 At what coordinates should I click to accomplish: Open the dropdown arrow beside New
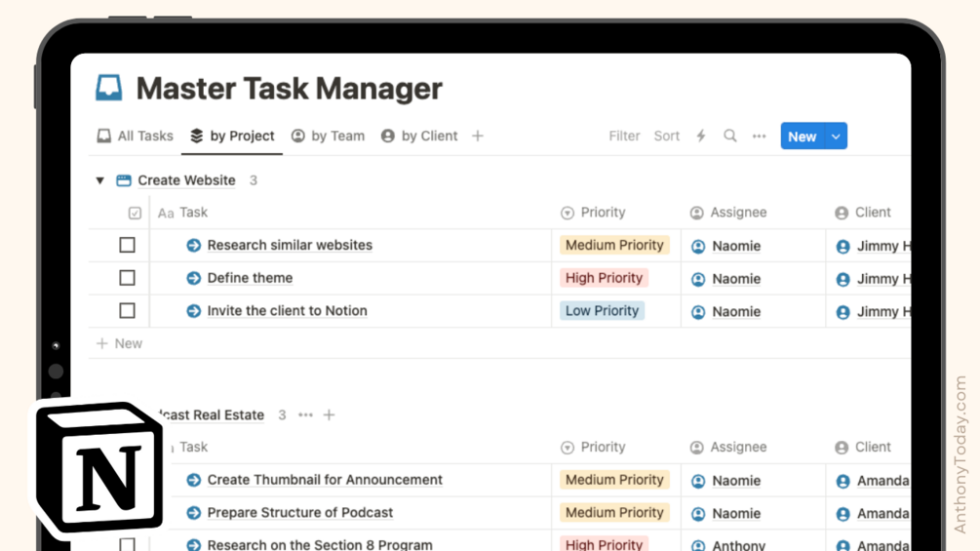click(x=836, y=137)
